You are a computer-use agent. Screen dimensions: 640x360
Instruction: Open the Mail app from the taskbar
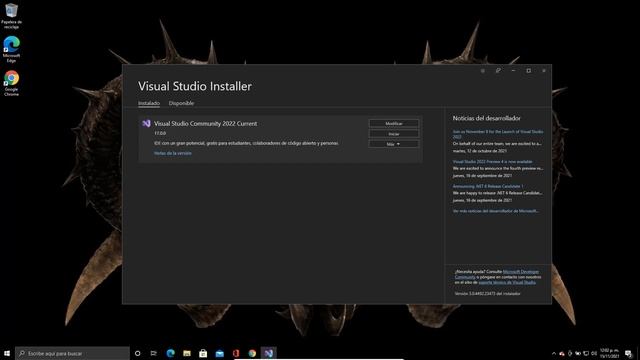[x=220, y=353]
